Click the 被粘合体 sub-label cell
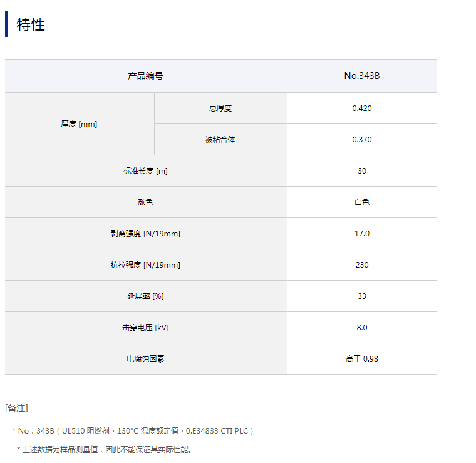This screenshot has height=463, width=476. (x=220, y=140)
